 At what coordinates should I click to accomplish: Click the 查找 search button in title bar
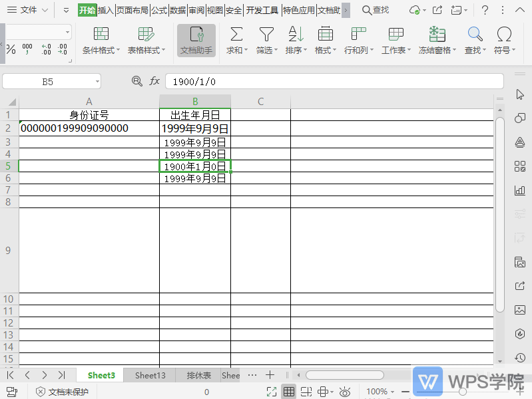coord(376,10)
